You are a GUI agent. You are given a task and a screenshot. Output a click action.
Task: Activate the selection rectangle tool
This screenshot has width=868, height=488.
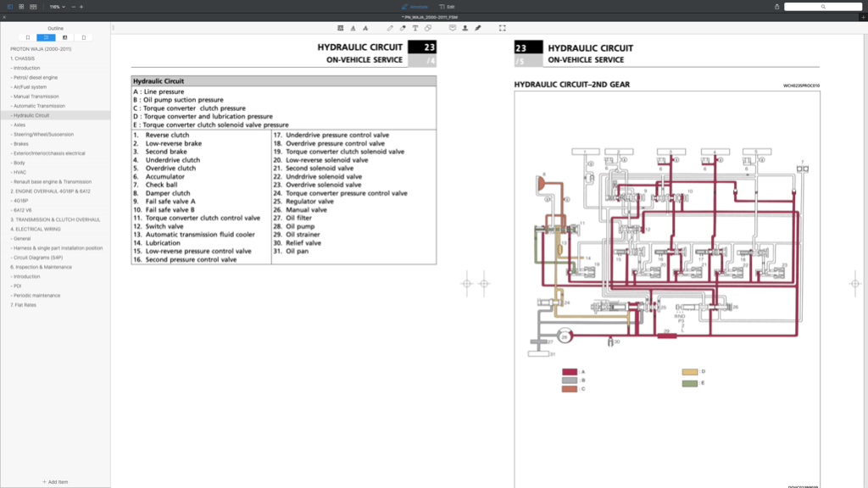point(502,28)
